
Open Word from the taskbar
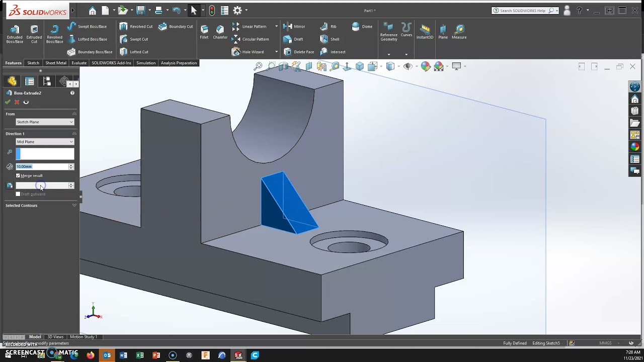pyautogui.click(x=123, y=355)
